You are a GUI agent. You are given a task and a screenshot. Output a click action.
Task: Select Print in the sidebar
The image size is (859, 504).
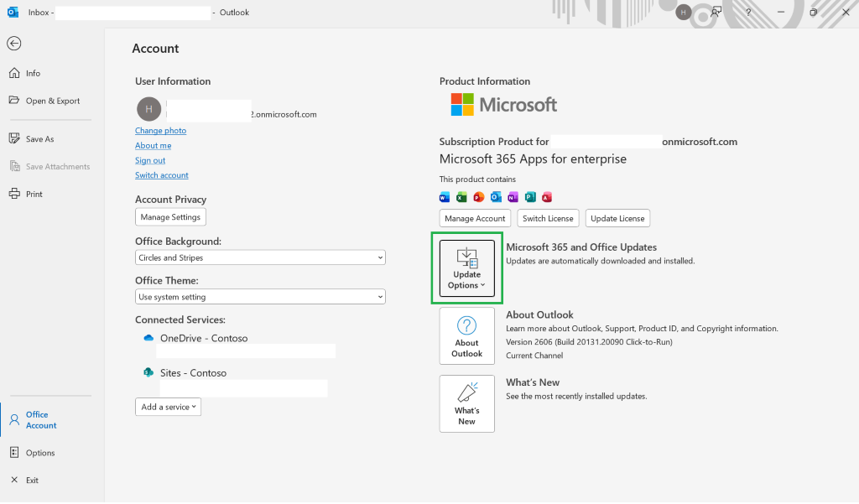pos(34,194)
